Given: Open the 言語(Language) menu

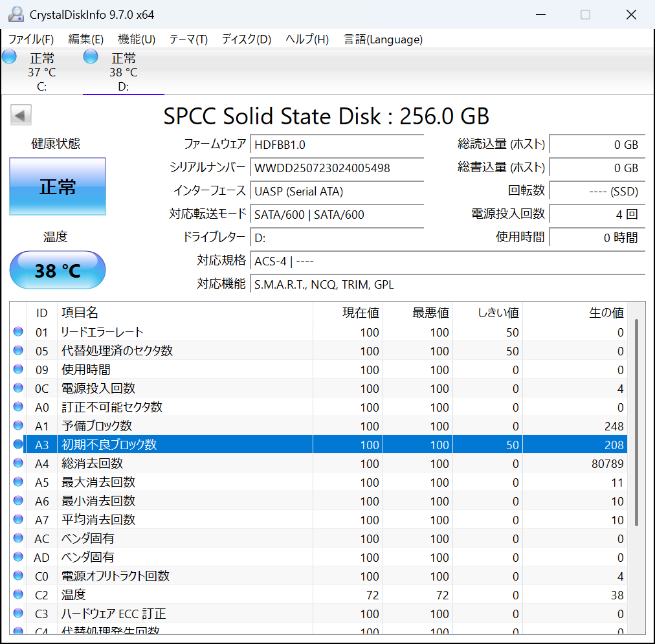Looking at the screenshot, I should pos(383,39).
